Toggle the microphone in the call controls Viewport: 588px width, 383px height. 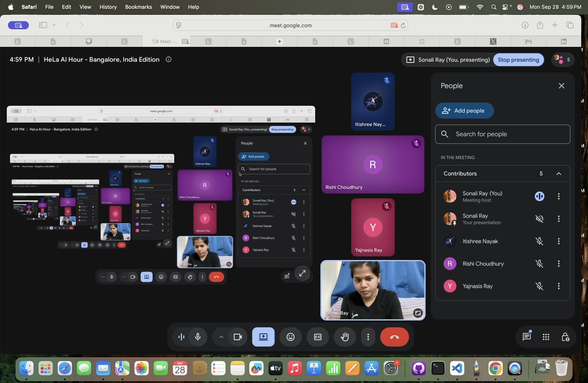(198, 337)
